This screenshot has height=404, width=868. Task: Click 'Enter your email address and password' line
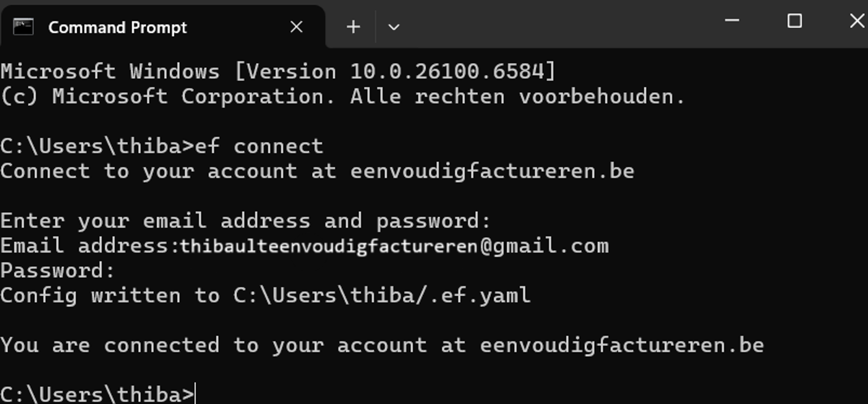245,221
